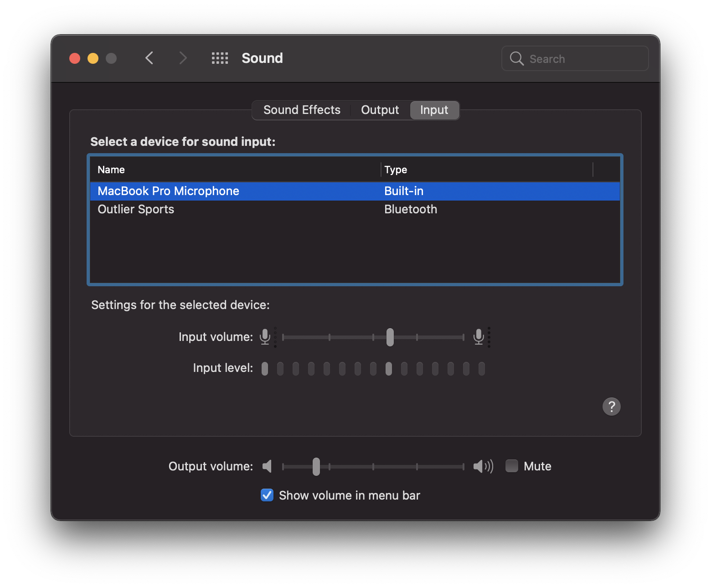Switch to the Output tab

pyautogui.click(x=380, y=110)
